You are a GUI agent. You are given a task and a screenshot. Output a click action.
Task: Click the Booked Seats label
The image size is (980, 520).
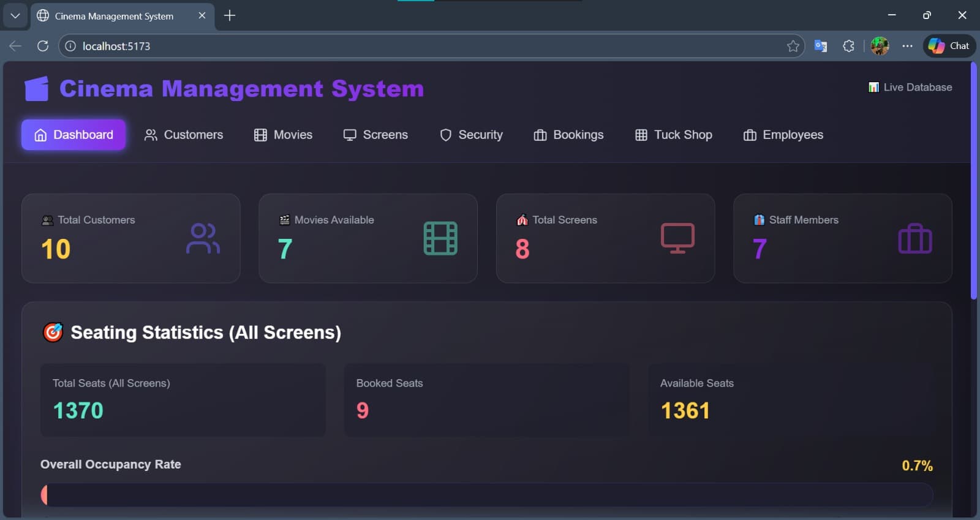pos(390,383)
